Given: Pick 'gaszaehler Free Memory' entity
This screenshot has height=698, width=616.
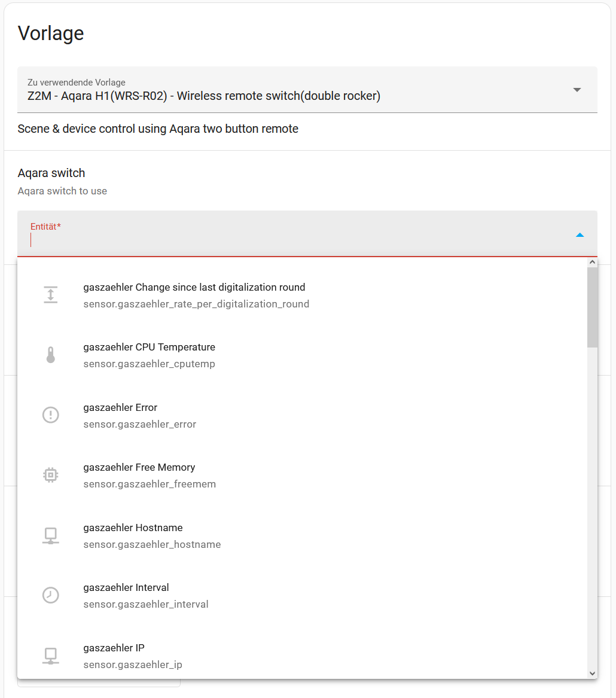Looking at the screenshot, I should (x=302, y=476).
